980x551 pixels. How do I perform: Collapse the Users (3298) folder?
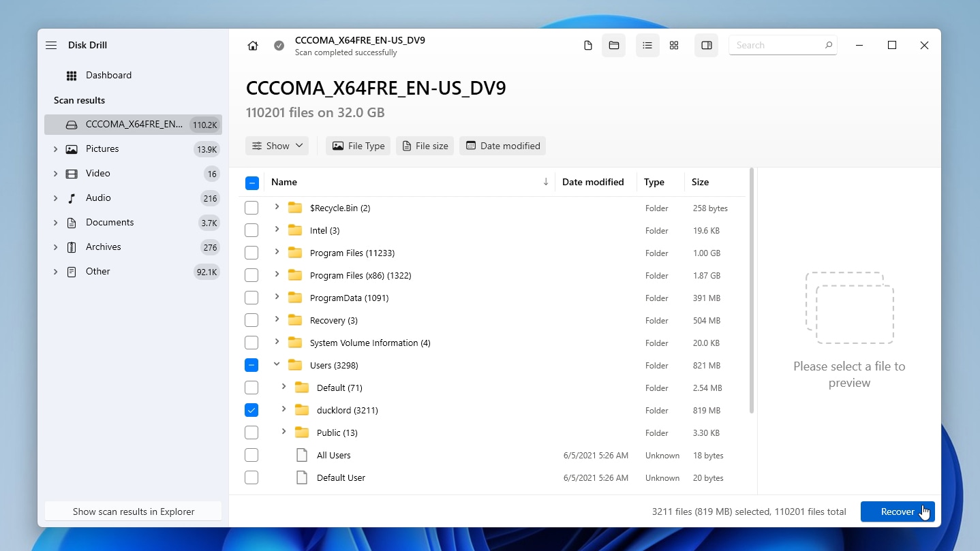click(277, 364)
